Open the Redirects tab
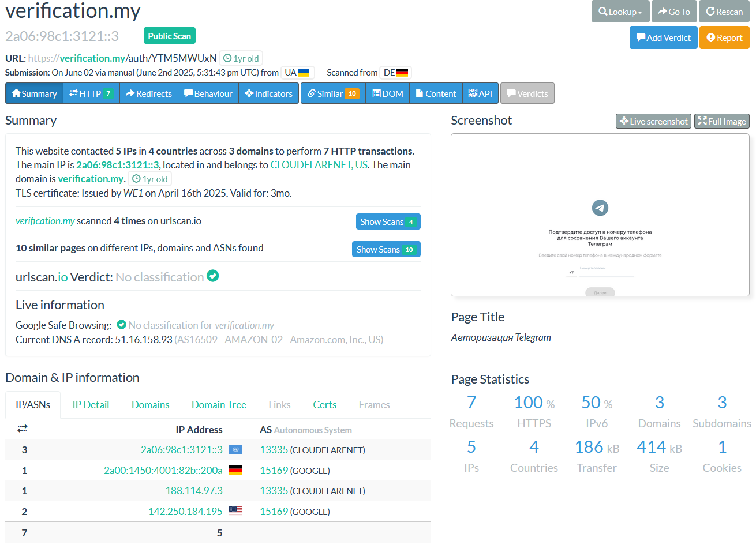756x560 pixels. click(x=149, y=93)
